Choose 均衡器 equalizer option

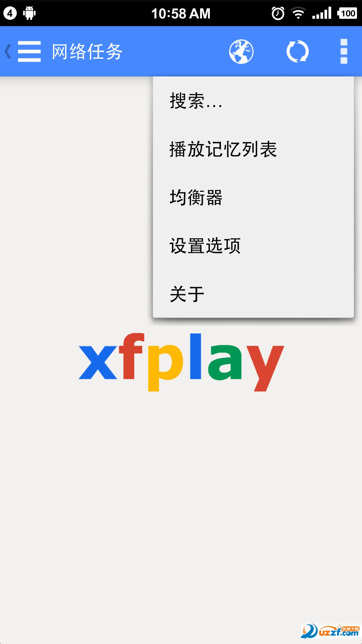pyautogui.click(x=253, y=197)
